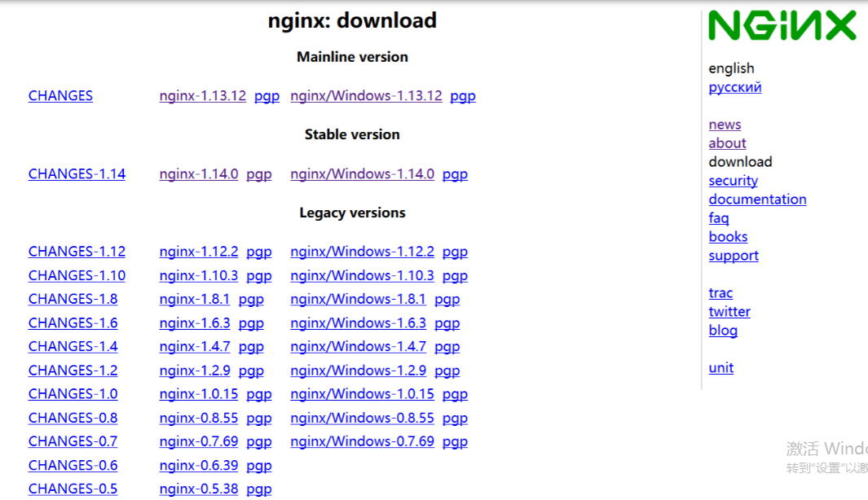Image resolution: width=868 pixels, height=500 pixels.
Task: Open the documentation page
Action: pos(757,200)
